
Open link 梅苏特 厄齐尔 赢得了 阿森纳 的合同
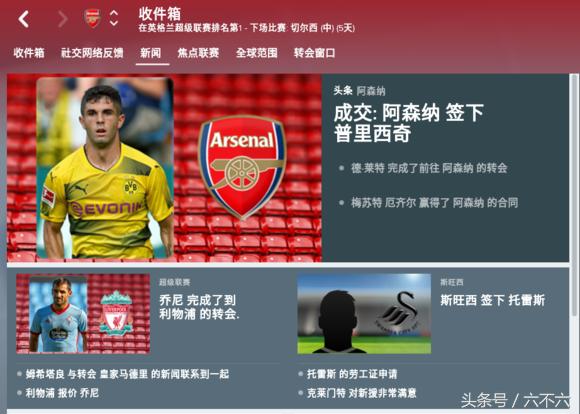434,203
